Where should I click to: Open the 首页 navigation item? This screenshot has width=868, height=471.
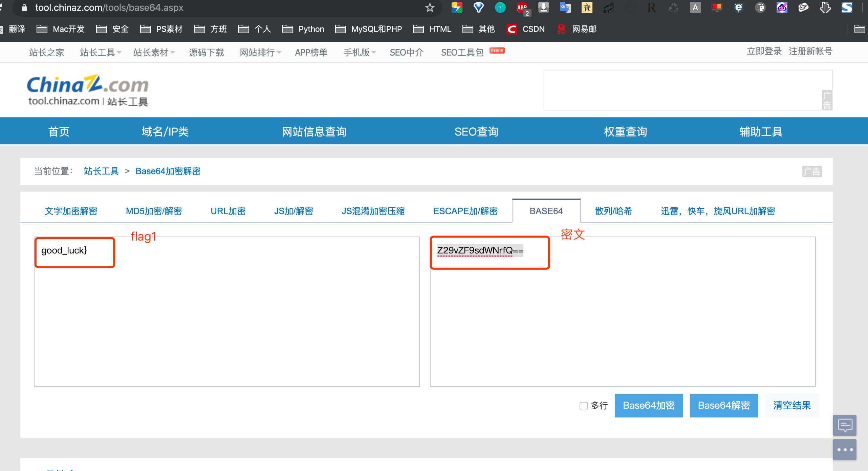(59, 131)
